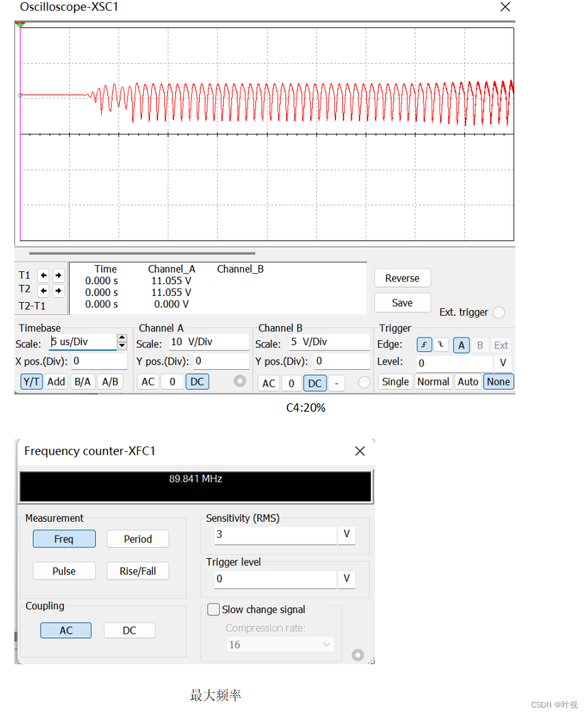
Task: Move cursor T1 right with arrow
Action: pos(58,275)
